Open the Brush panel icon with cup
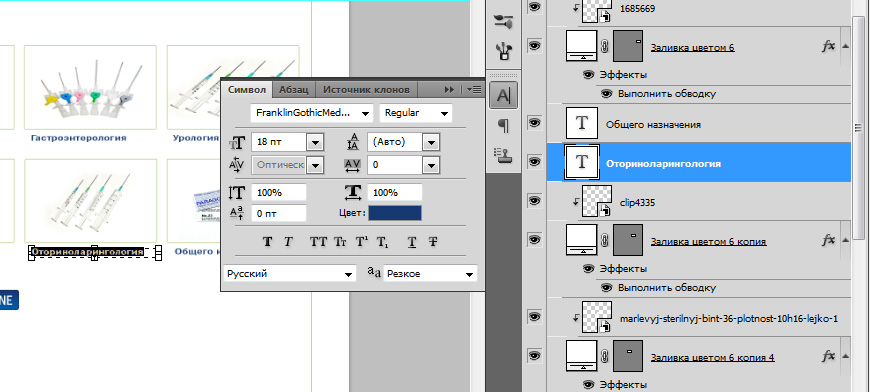 coord(503,52)
